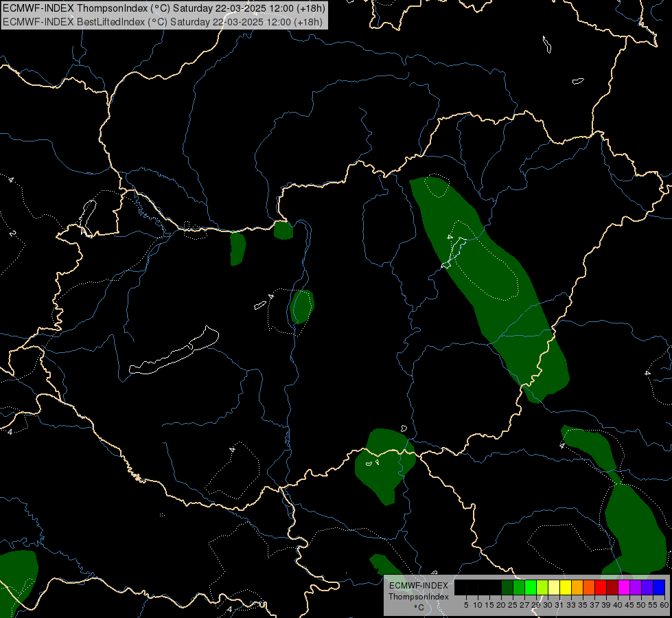This screenshot has height=618, width=672.
Task: Click the legend tick value "40"
Action: 617,605
